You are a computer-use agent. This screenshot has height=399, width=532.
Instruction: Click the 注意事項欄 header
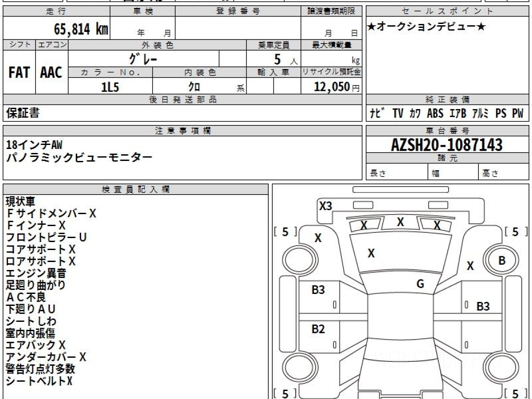(x=182, y=131)
